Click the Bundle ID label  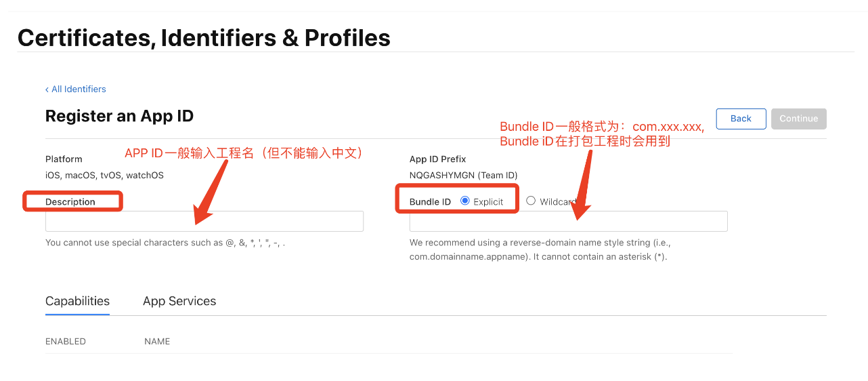click(430, 202)
